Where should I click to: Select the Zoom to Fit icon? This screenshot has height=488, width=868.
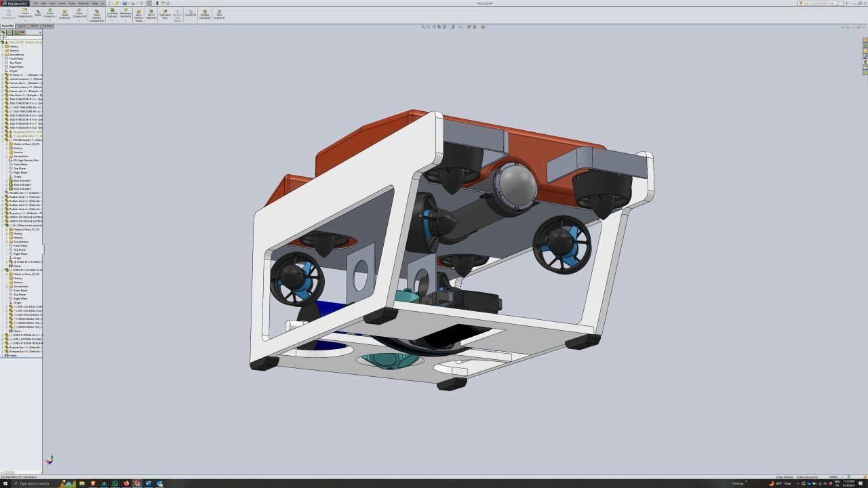pyautogui.click(x=422, y=27)
